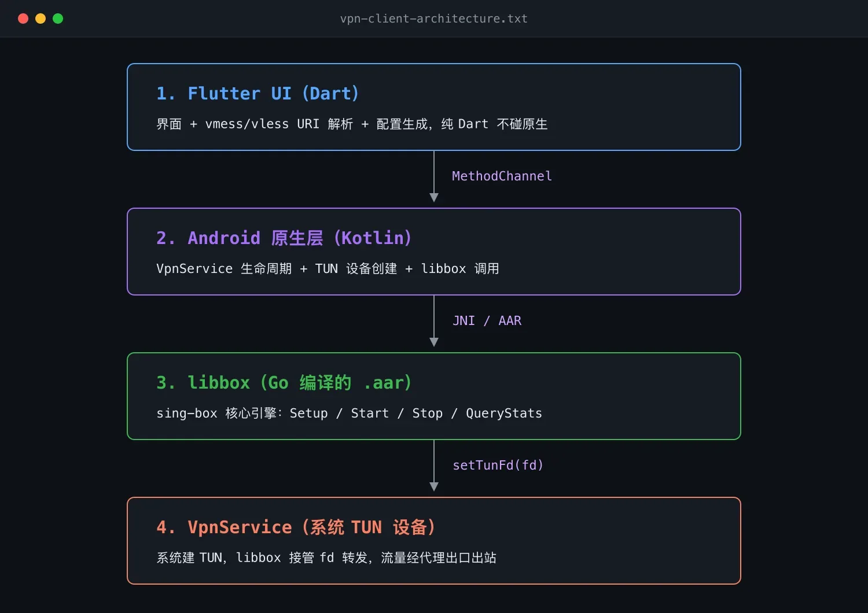Click the green zoom window button
The width and height of the screenshot is (868, 613).
pyautogui.click(x=58, y=19)
